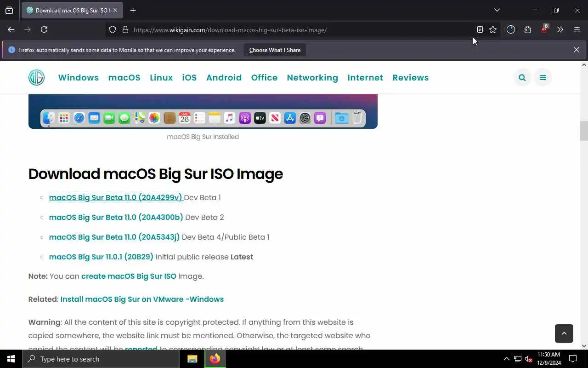Open the iOS category

[189, 78]
